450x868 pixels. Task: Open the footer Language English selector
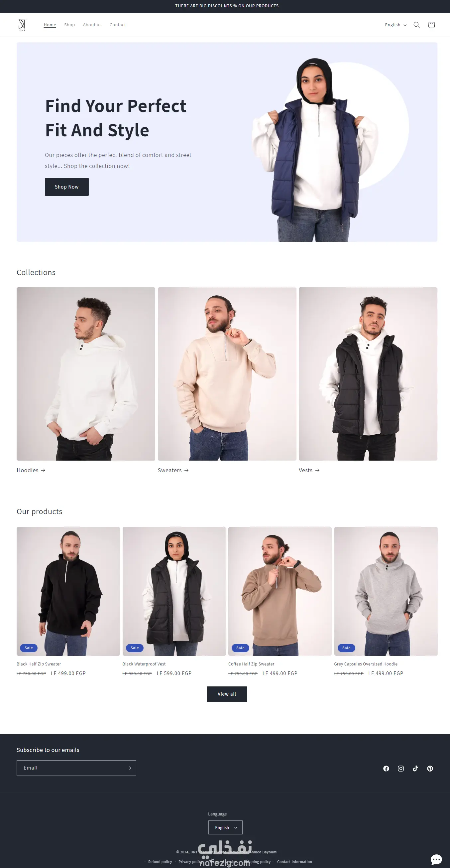click(225, 827)
